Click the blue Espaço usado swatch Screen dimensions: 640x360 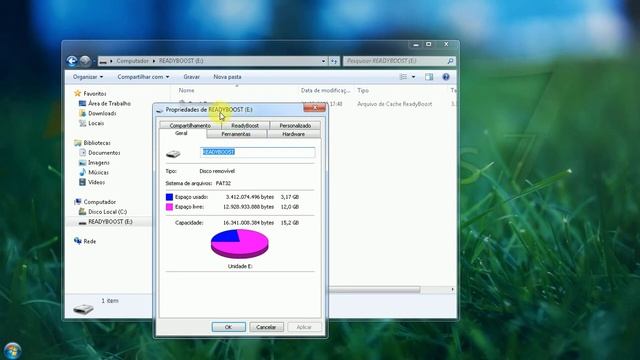pyautogui.click(x=169, y=197)
